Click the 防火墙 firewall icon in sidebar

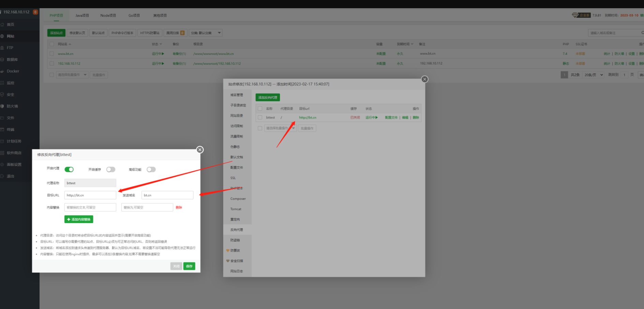pyautogui.click(x=2, y=106)
